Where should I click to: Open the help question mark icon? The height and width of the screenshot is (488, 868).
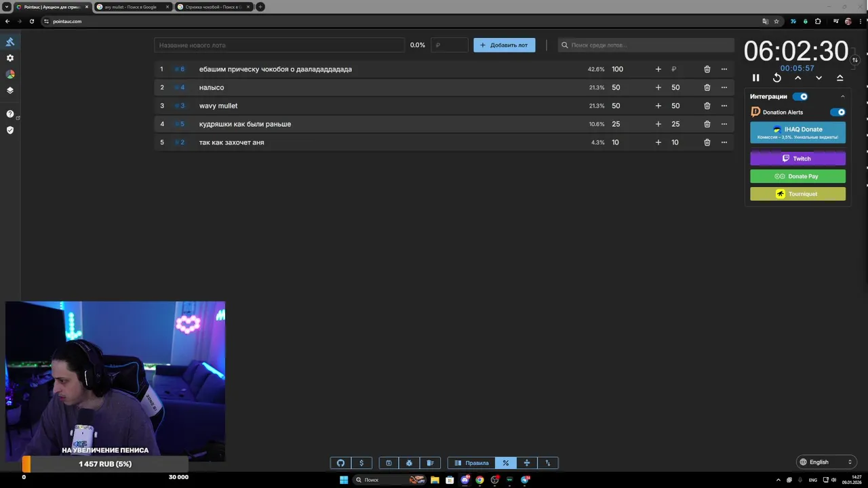[10, 114]
